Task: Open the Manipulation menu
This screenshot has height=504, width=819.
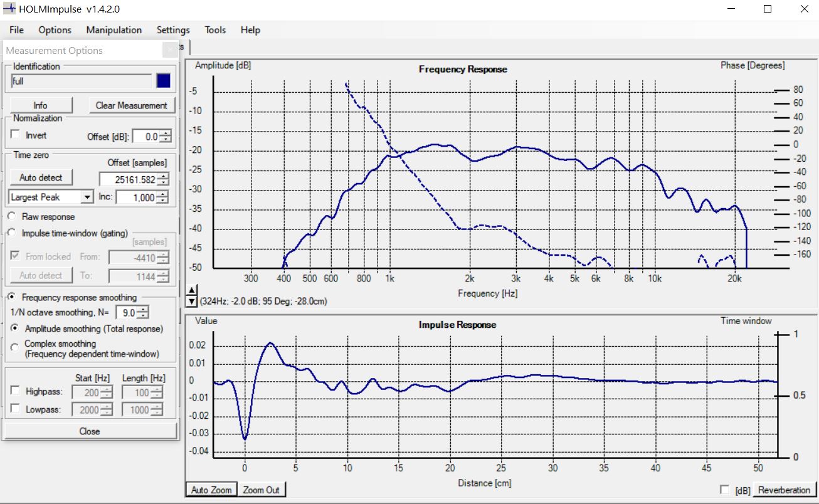Action: pos(114,29)
